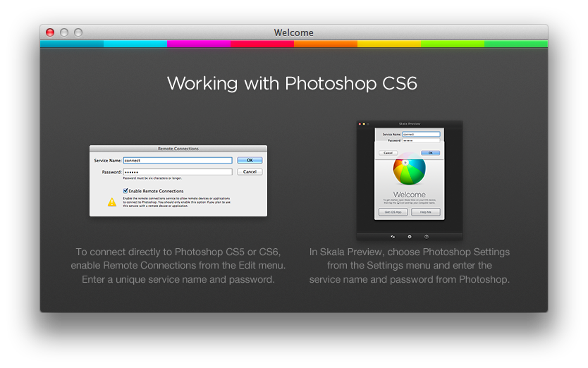Viewport: 588px width, 368px height.
Task: Click Cancel in the Skala Preview sheet
Action: (388, 153)
